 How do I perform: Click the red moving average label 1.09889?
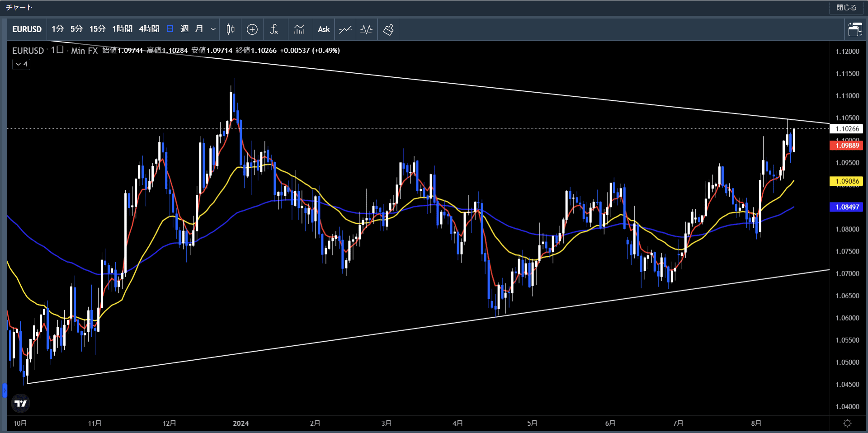point(846,146)
